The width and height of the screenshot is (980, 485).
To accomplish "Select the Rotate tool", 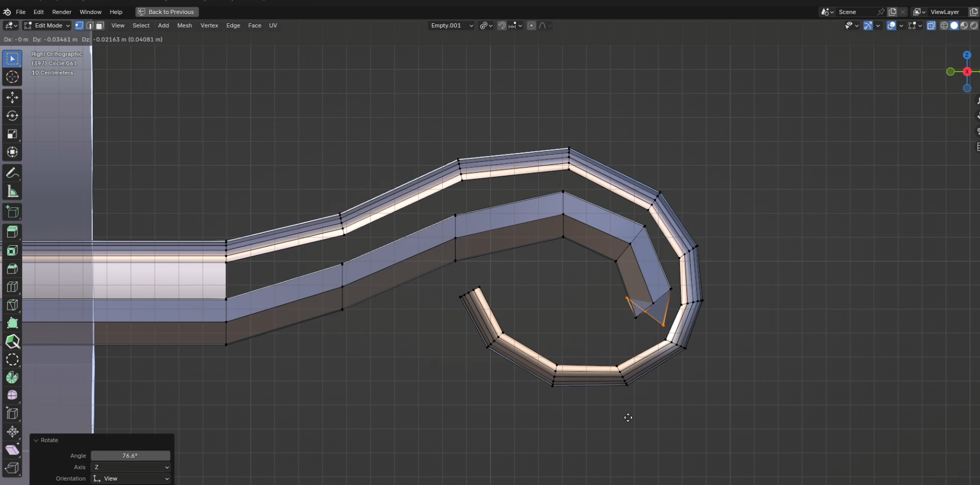I will (x=12, y=116).
